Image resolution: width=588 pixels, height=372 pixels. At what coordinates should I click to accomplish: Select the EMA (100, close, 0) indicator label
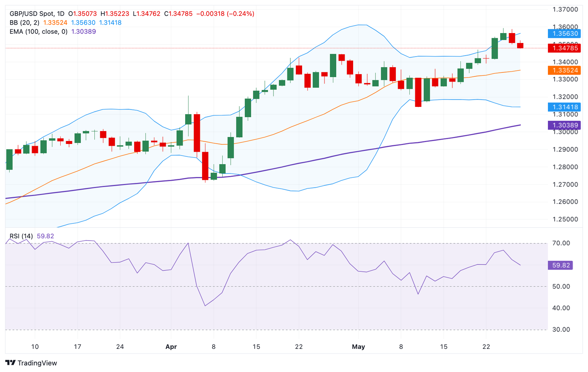click(39, 32)
